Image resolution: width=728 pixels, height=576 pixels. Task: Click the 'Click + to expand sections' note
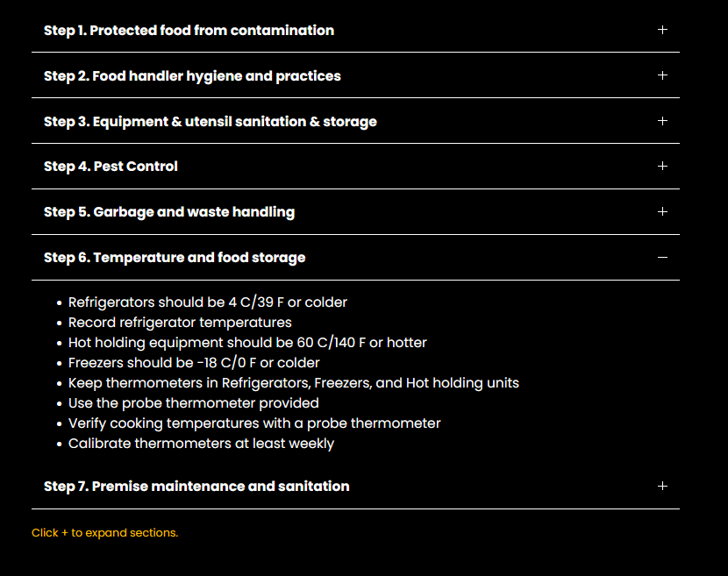point(104,533)
